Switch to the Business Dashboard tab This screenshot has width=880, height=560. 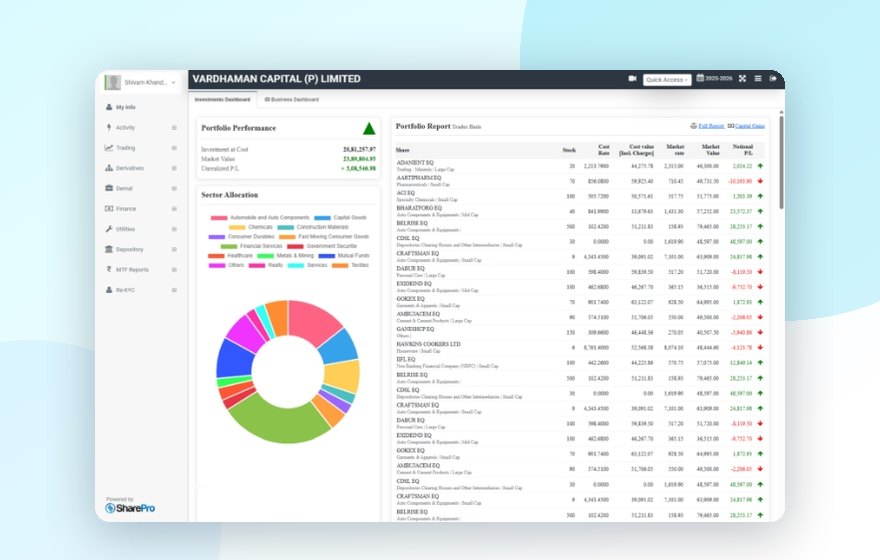click(x=292, y=99)
